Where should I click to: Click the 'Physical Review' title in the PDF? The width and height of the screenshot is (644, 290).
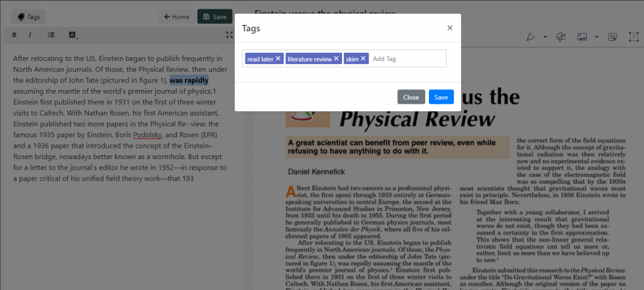click(x=418, y=119)
